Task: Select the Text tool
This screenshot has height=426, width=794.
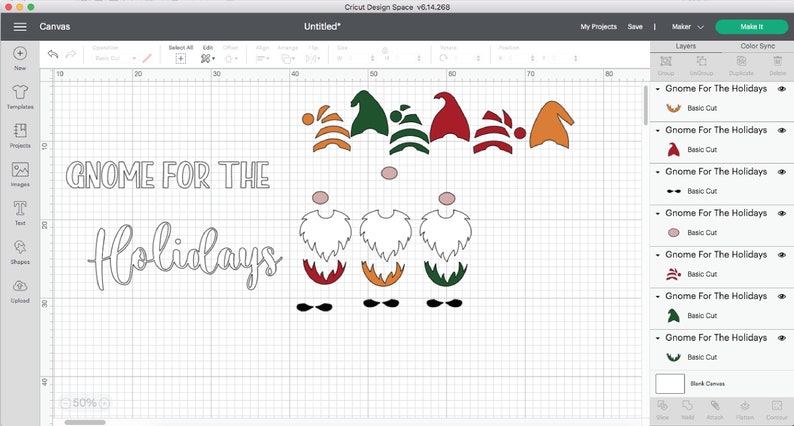Action: pos(20,208)
